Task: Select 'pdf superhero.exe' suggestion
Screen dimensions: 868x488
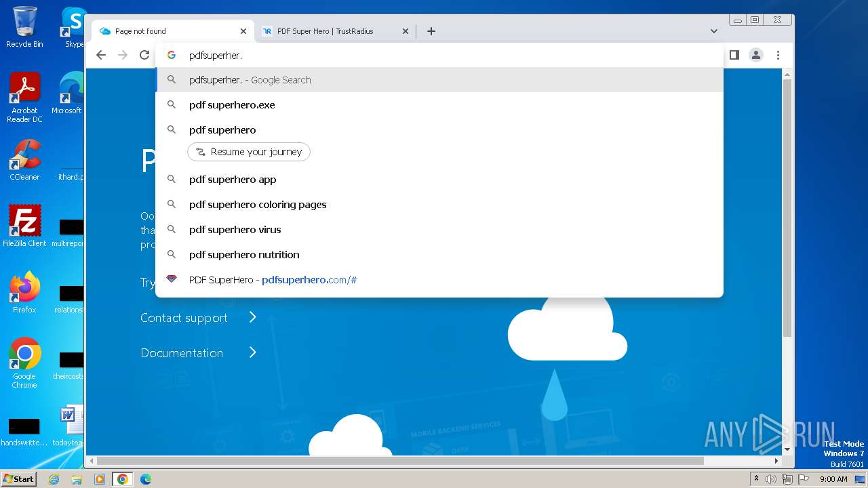Action: (439, 105)
